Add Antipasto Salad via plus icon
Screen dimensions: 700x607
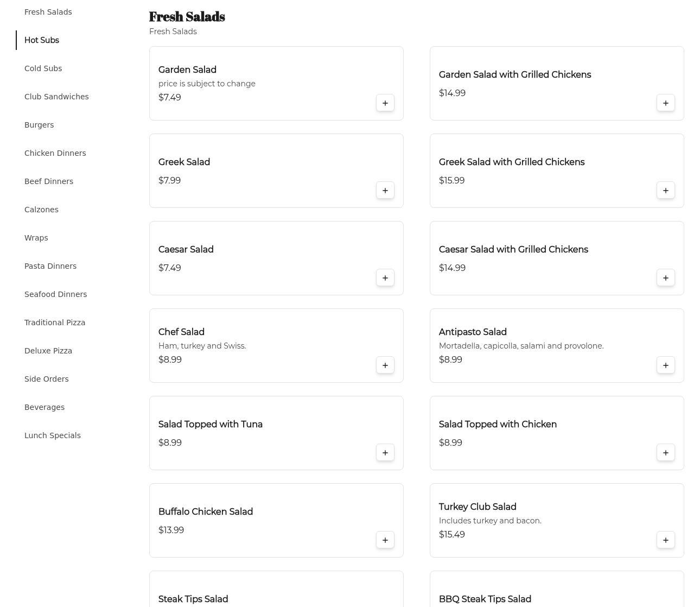(666, 365)
